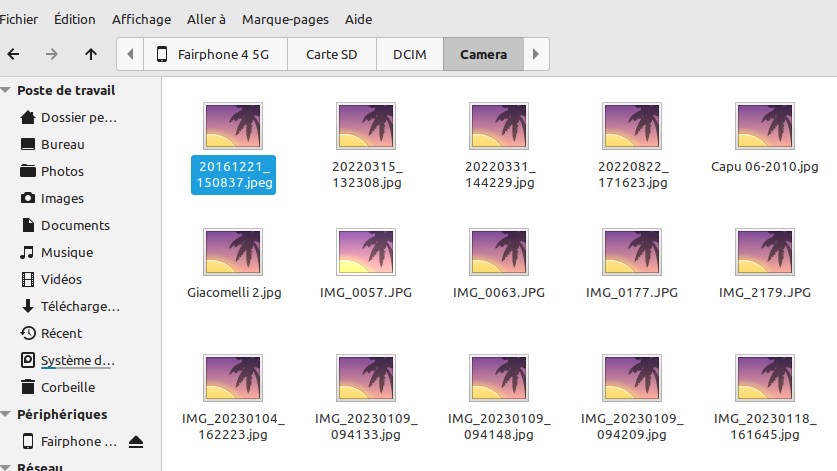Select thumbnail of IMG_20230118_161645.jpg
837x471 pixels.
pos(764,378)
